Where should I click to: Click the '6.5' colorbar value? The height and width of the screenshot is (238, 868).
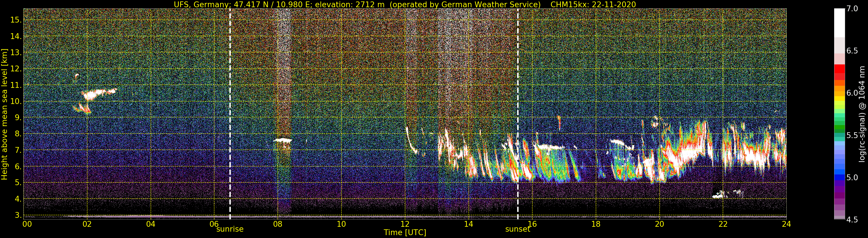click(852, 51)
